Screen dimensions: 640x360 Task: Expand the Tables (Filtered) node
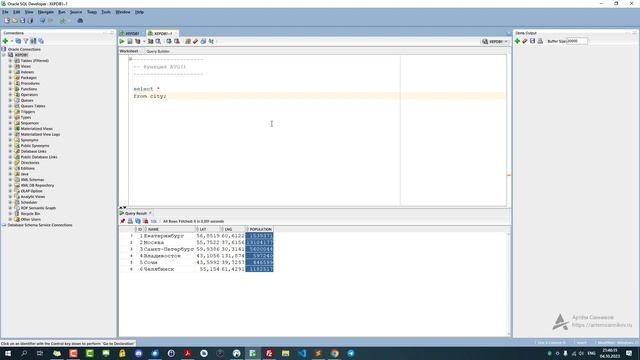tap(11, 61)
